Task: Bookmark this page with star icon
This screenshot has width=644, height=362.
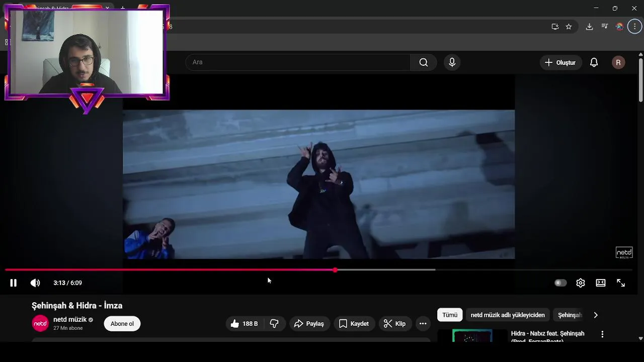Action: click(x=569, y=27)
